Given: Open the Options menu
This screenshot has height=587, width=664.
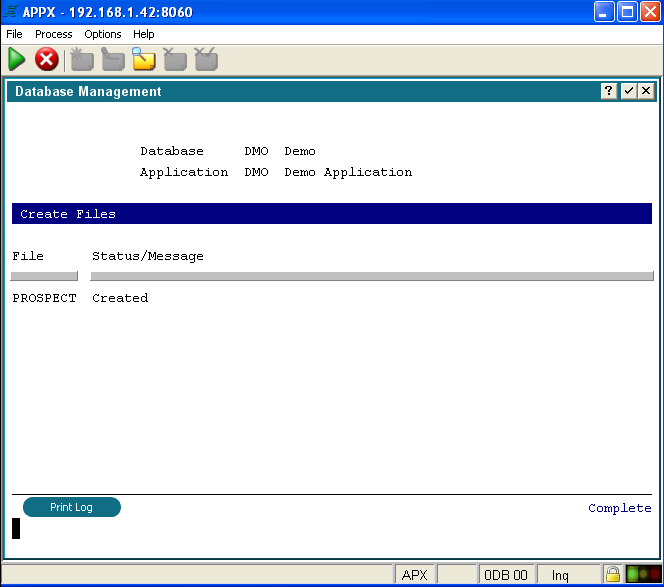Looking at the screenshot, I should (x=103, y=34).
